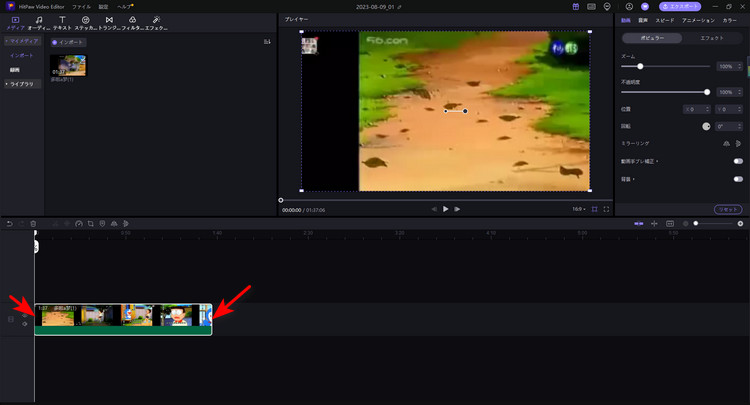Open the ファイル menu
750x405 pixels.
point(81,6)
